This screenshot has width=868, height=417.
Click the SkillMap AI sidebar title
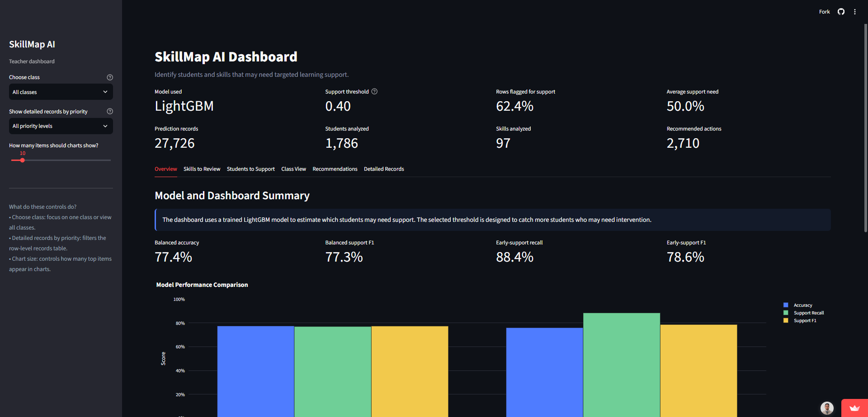32,44
